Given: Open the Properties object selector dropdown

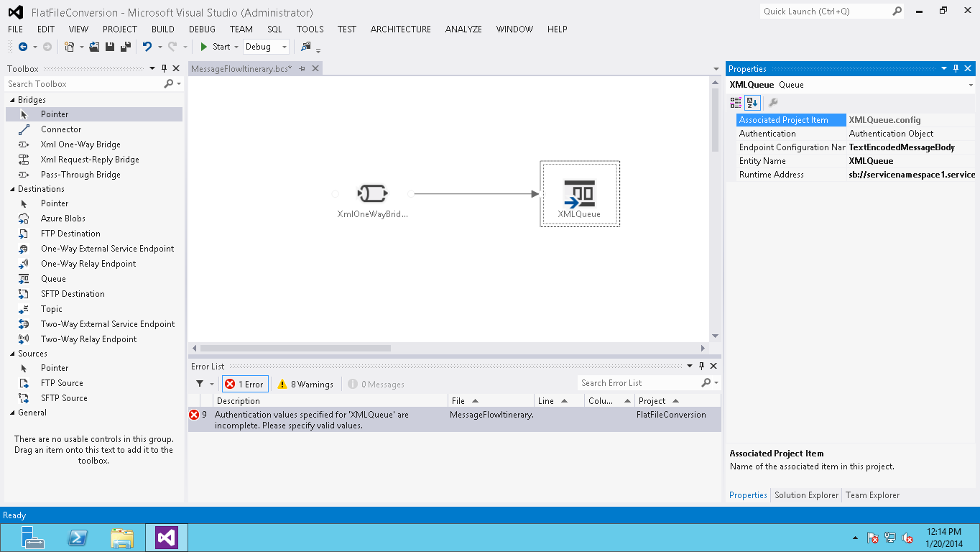Looking at the screenshot, I should [971, 85].
